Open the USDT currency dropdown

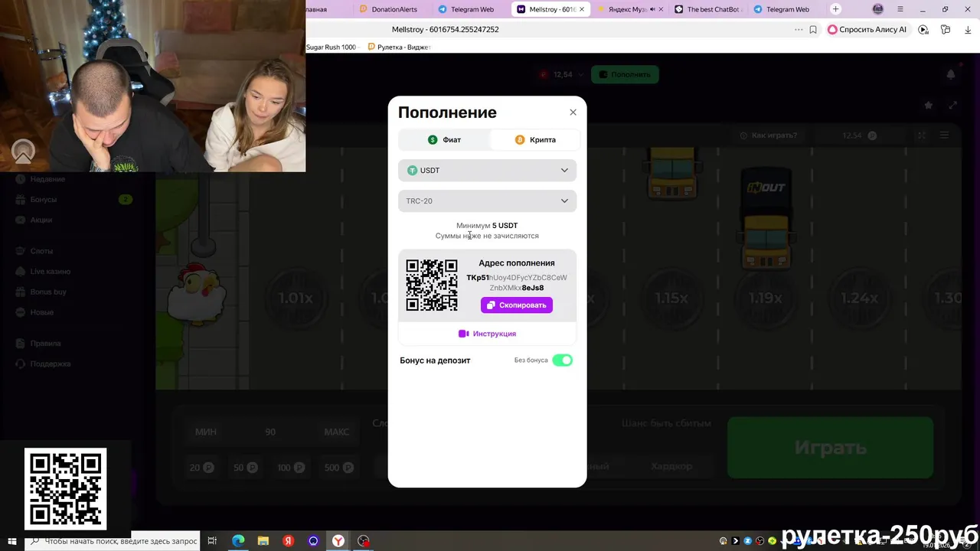click(x=487, y=171)
